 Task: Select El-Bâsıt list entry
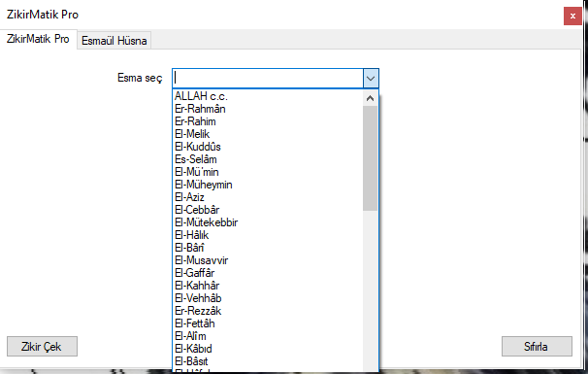pyautogui.click(x=268, y=361)
